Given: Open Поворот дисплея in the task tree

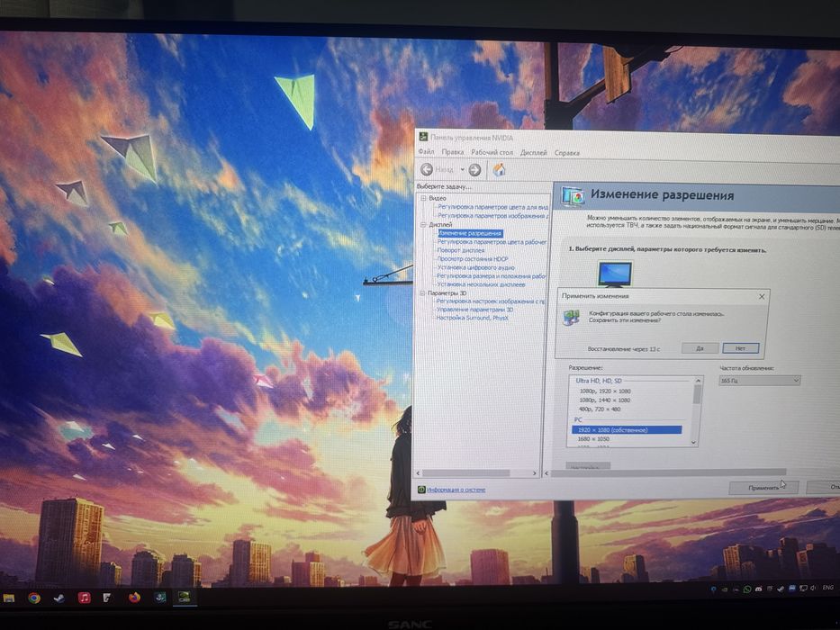Looking at the screenshot, I should [x=461, y=250].
